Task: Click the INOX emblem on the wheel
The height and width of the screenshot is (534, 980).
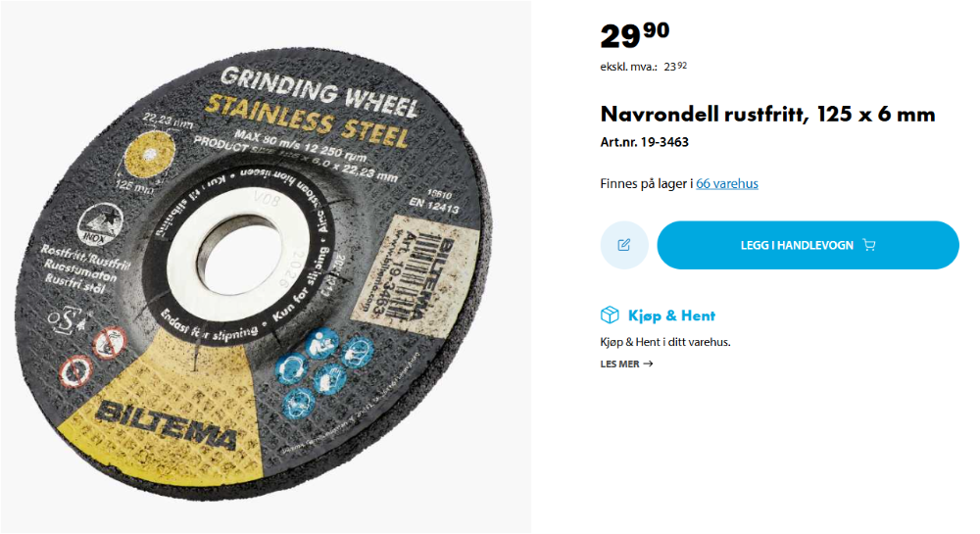Action: [x=99, y=224]
